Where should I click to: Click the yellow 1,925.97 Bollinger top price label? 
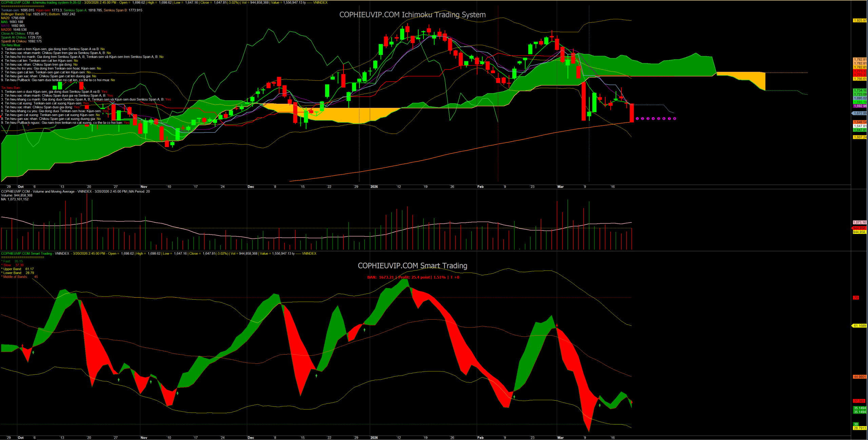[x=860, y=20]
